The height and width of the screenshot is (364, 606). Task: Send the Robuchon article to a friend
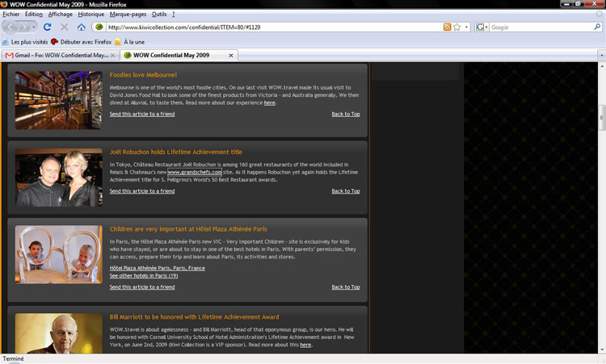(x=142, y=191)
